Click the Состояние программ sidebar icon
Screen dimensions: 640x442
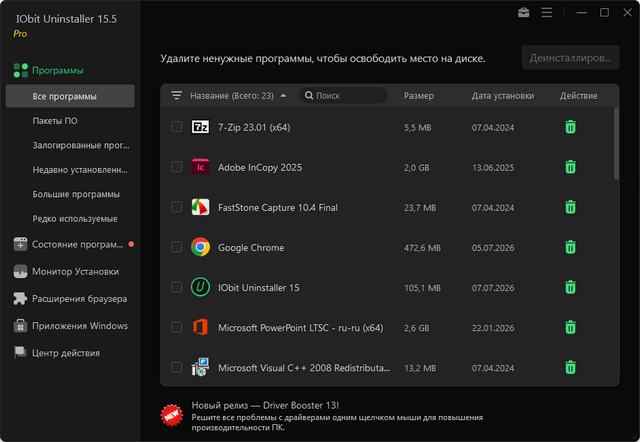20,244
